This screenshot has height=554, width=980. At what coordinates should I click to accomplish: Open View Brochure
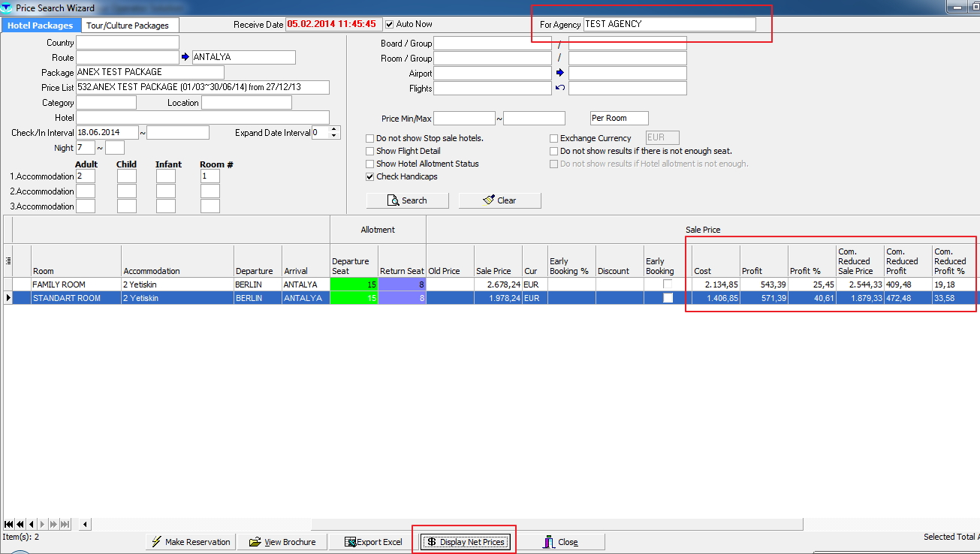point(282,542)
